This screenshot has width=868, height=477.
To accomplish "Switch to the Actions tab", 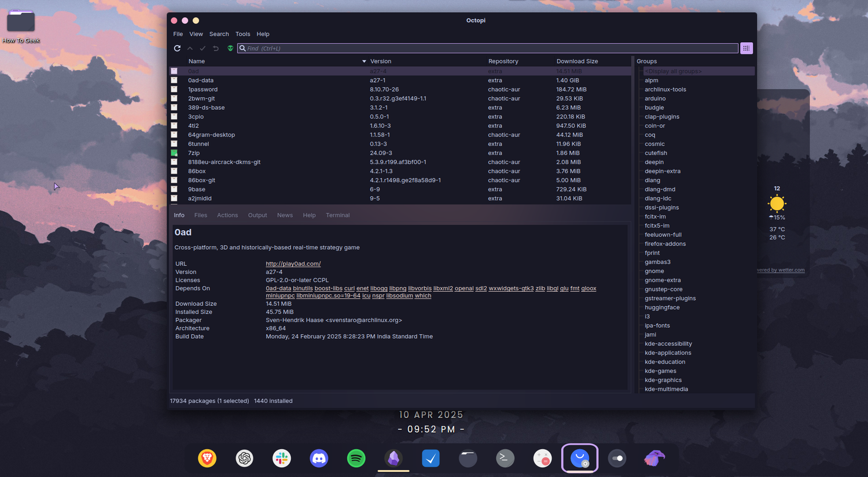I will [x=227, y=215].
